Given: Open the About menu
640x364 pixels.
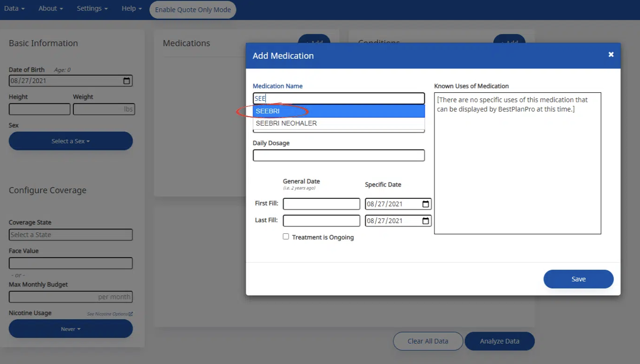Looking at the screenshot, I should pos(50,8).
